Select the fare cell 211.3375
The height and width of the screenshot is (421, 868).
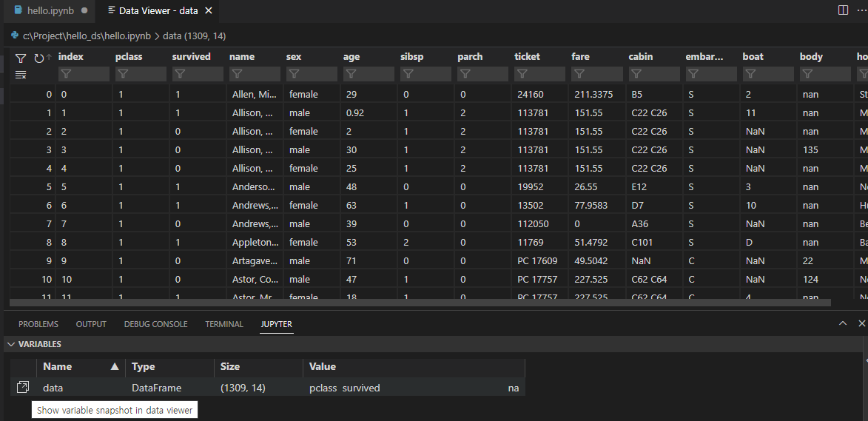click(x=596, y=94)
